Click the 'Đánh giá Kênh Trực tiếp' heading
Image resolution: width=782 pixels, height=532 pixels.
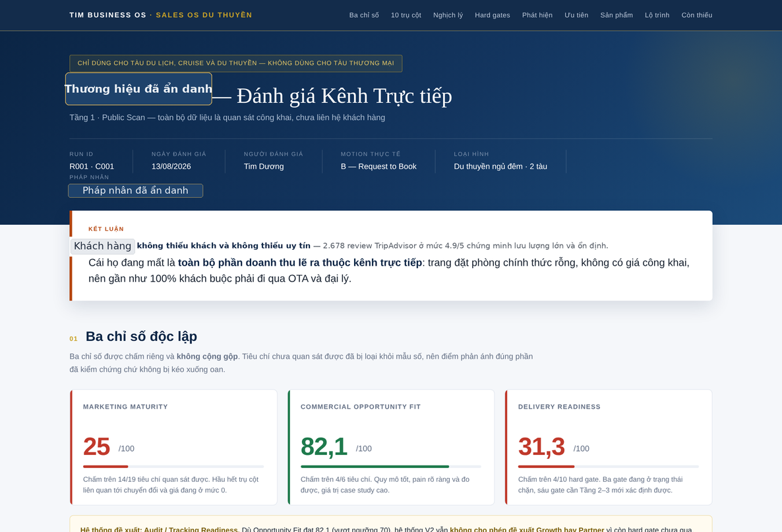(x=344, y=96)
